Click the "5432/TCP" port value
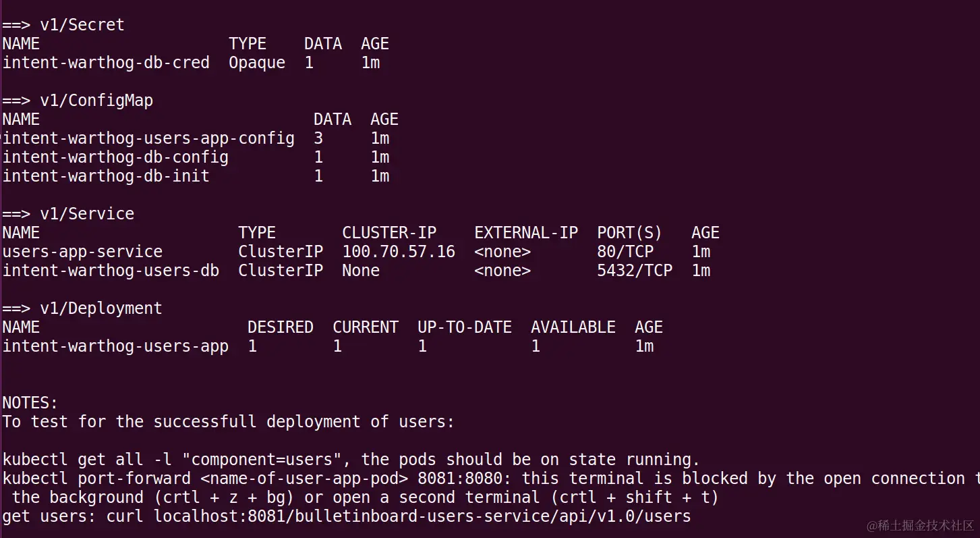Viewport: 980px width, 538px height. pos(635,271)
